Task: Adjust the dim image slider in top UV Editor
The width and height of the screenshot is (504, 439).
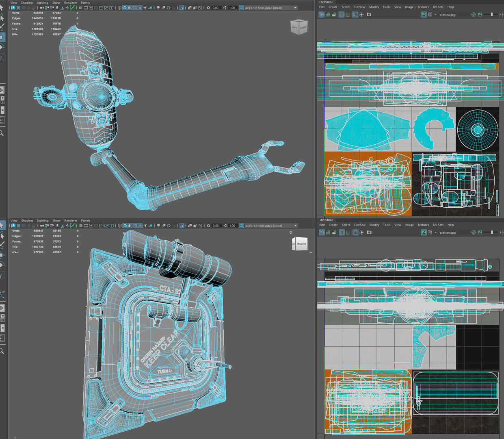Action: 491,15
